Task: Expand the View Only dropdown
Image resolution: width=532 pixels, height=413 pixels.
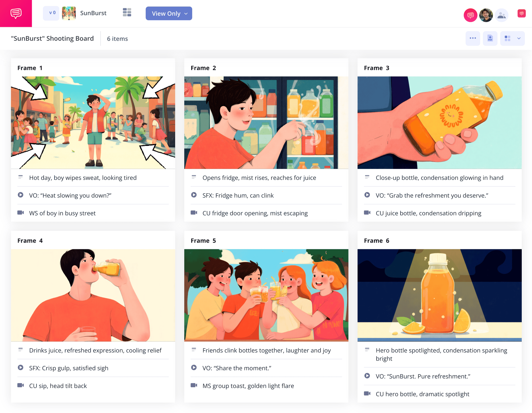Action: [x=169, y=14]
